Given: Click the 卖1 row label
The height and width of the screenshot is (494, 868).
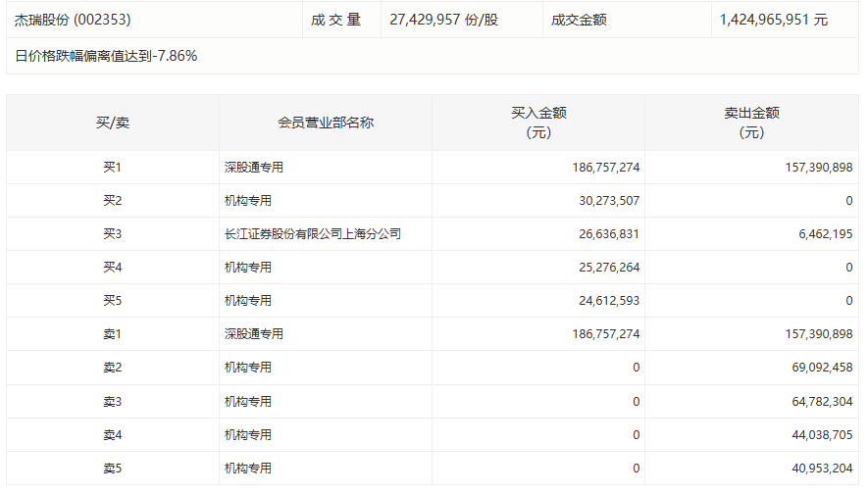Looking at the screenshot, I should [x=112, y=334].
